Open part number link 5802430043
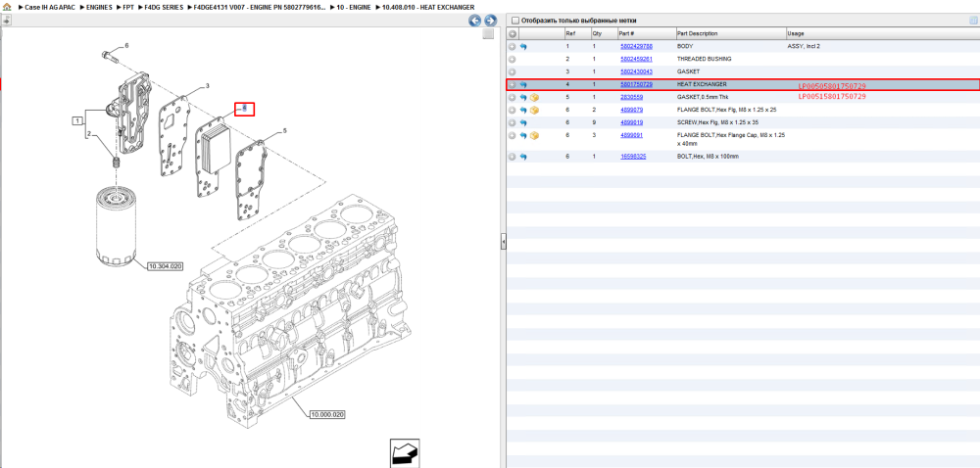980x468 pixels. pyautogui.click(x=636, y=71)
